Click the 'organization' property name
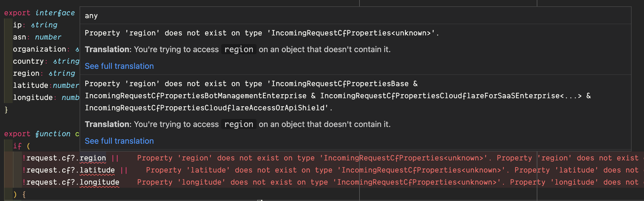 (x=39, y=49)
